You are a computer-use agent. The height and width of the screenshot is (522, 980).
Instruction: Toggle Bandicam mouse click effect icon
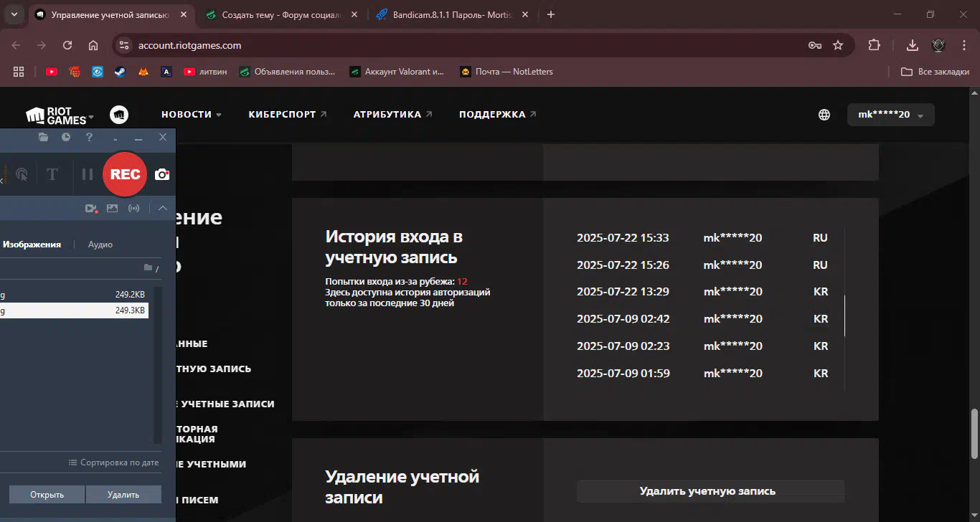click(22, 174)
